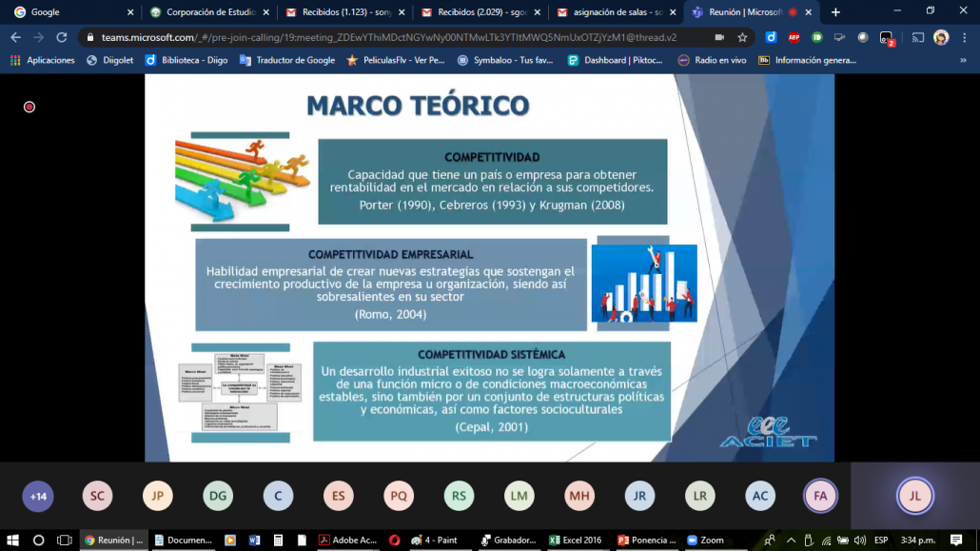The image size is (980, 551).
Task: Select participant avatar RS
Action: click(459, 496)
